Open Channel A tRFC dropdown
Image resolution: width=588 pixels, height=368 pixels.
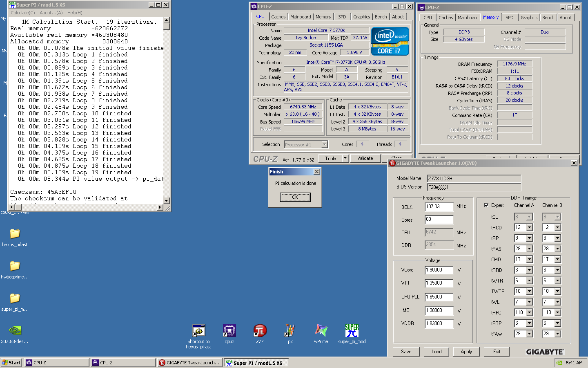530,312
